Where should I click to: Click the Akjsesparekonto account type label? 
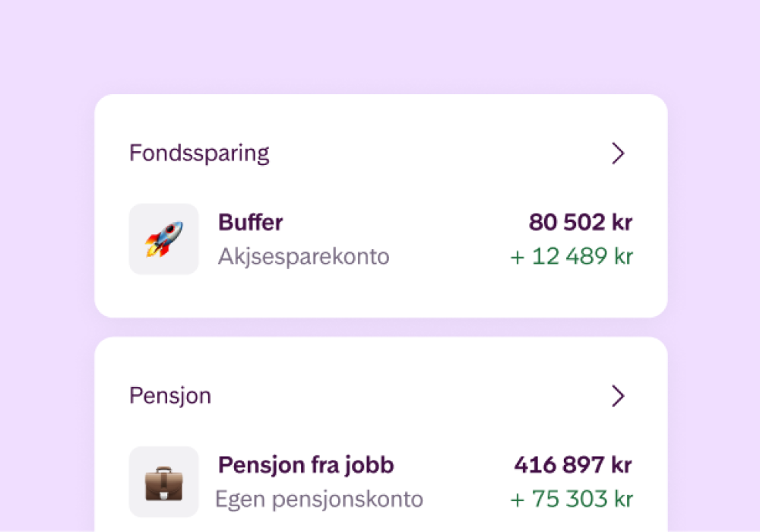[303, 257]
